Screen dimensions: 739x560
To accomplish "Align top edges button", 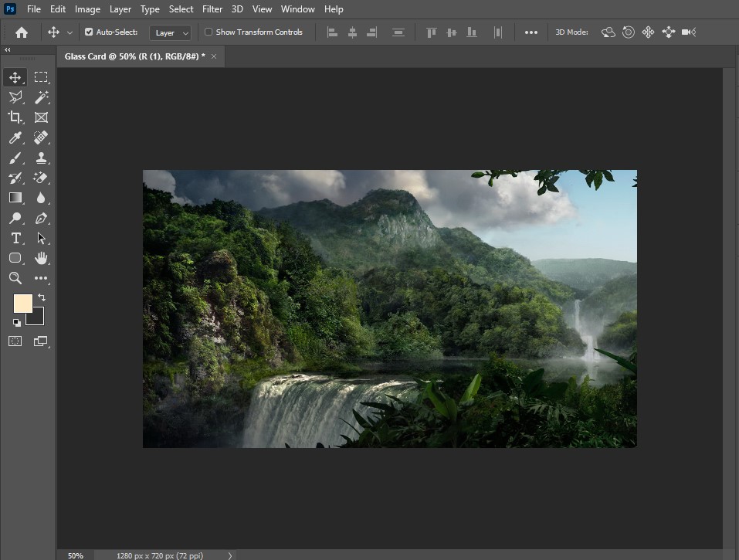I will pyautogui.click(x=431, y=32).
